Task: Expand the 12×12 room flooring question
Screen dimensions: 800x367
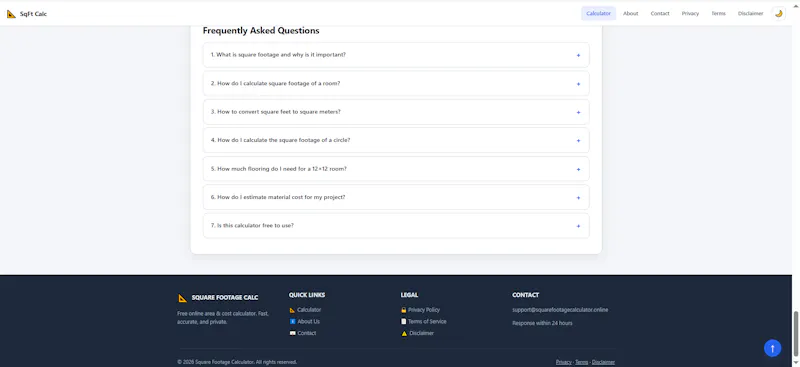Action: pyautogui.click(x=396, y=169)
